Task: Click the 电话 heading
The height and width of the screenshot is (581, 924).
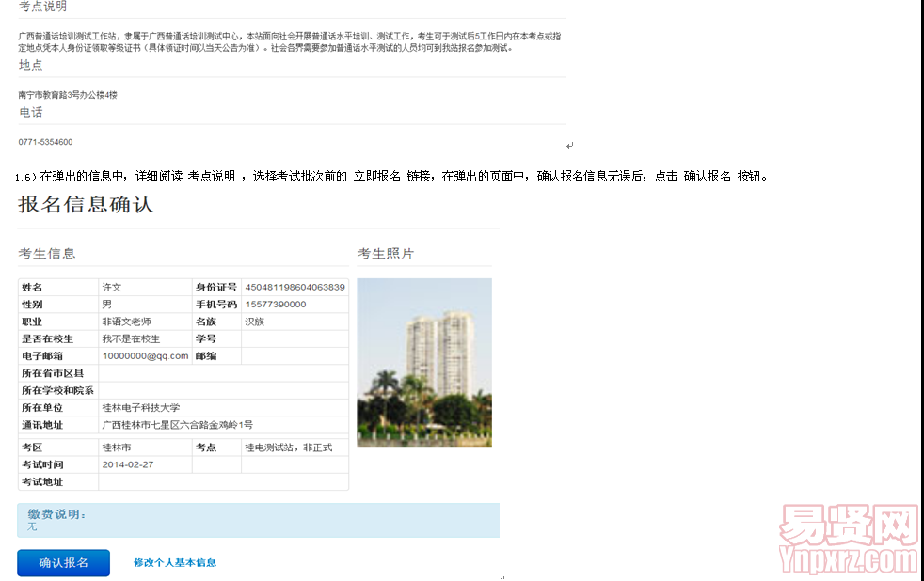Action: (x=31, y=112)
